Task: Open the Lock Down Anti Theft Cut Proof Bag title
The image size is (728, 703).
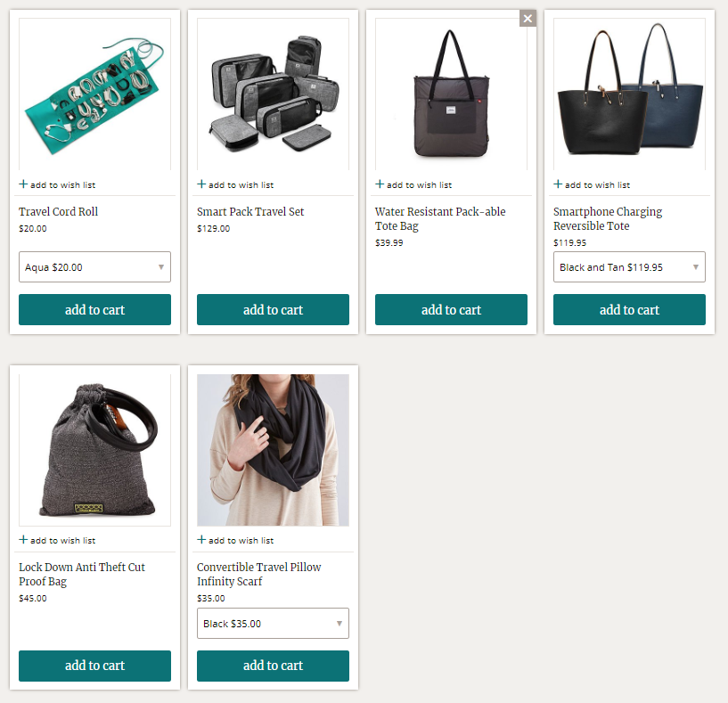Action: 82,575
